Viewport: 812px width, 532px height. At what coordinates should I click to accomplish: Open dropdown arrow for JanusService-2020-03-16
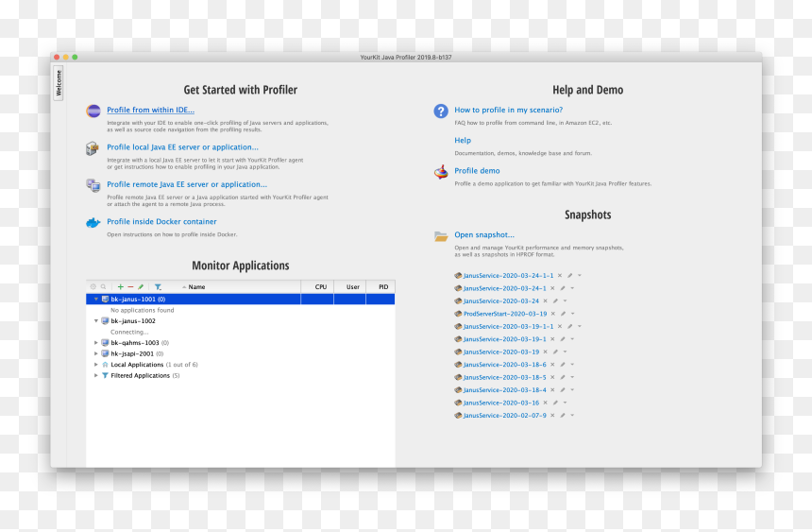pos(565,403)
